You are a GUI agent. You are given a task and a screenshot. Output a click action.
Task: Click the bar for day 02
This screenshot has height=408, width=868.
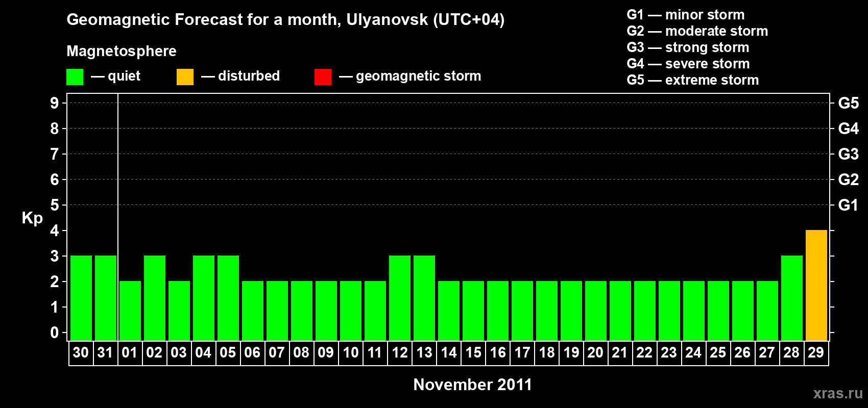point(155,298)
